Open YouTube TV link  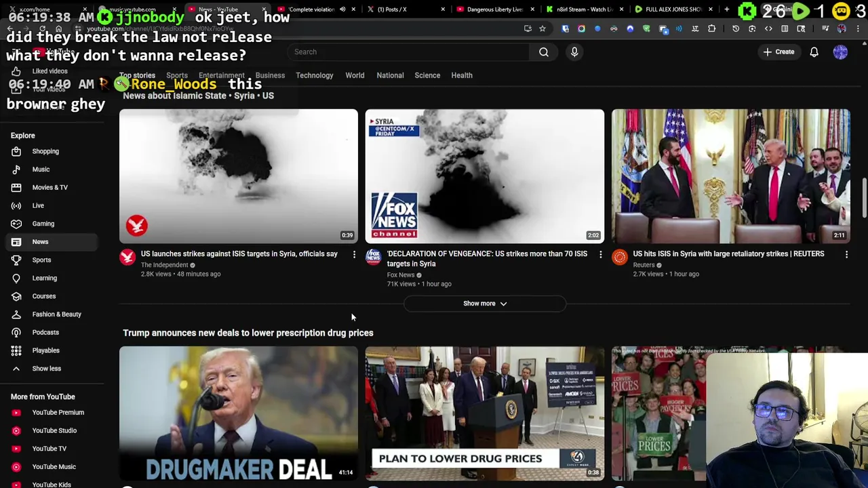[x=49, y=449]
